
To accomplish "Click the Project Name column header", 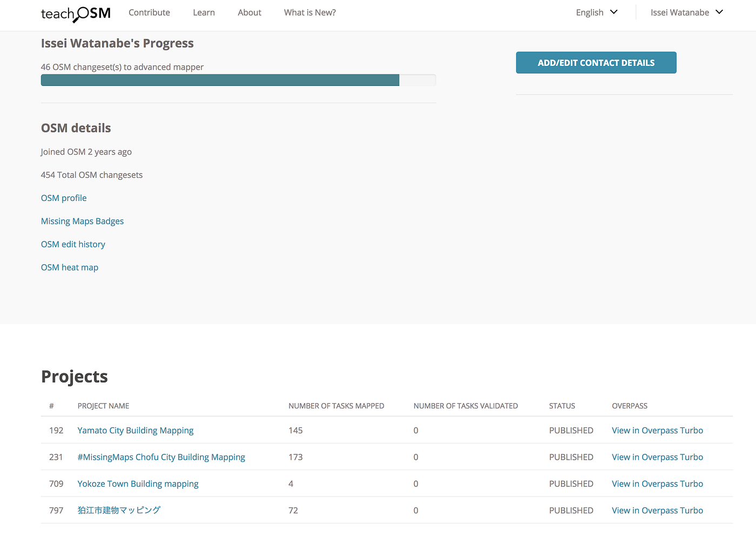I will tap(103, 406).
